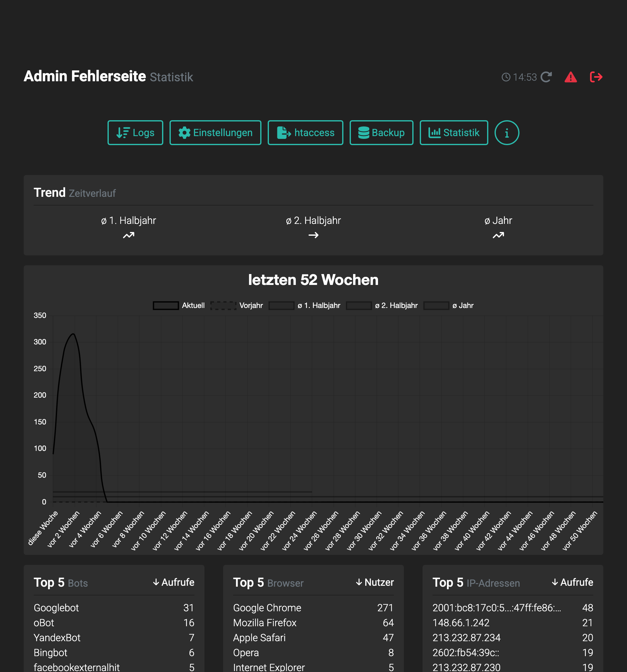Click the IP address 148.66.1.242 row
627x672 pixels.
461,623
